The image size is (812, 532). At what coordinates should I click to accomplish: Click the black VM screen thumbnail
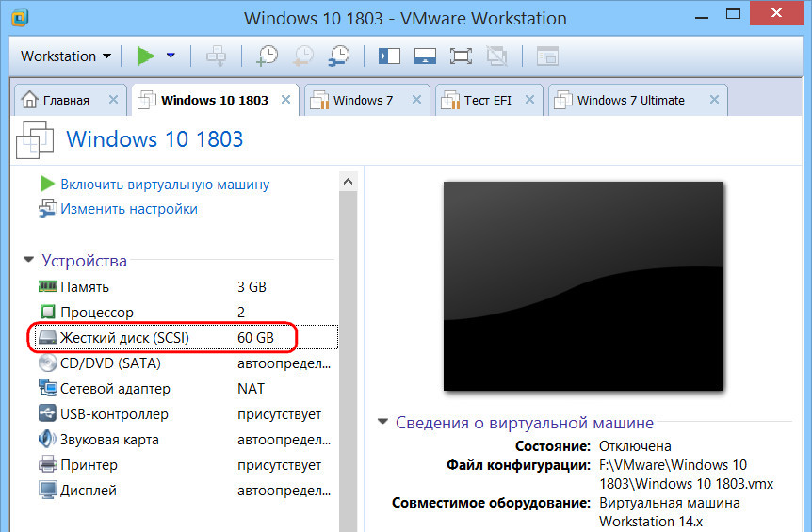pyautogui.click(x=582, y=285)
